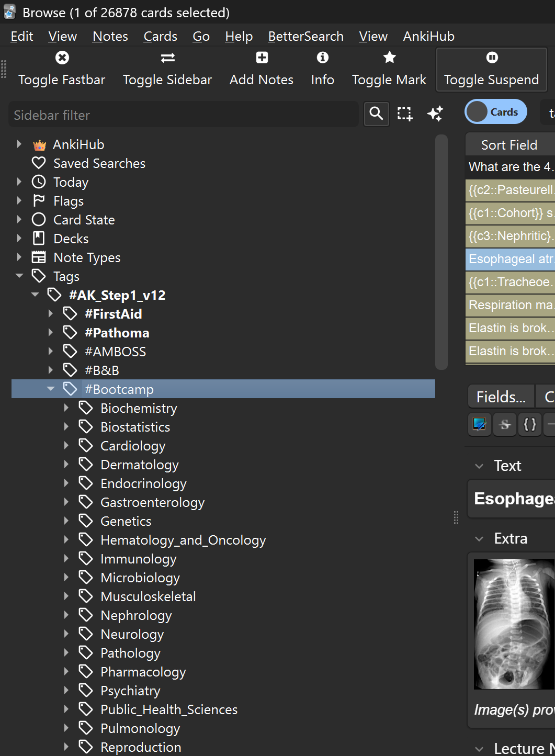Click the curly braces cloze icon
This screenshot has width=555, height=756.
530,424
